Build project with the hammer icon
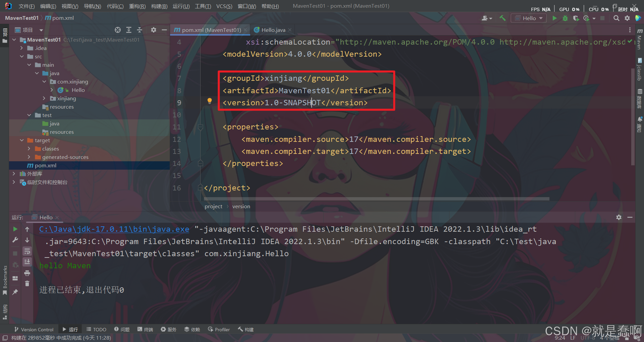The height and width of the screenshot is (342, 644). point(502,18)
